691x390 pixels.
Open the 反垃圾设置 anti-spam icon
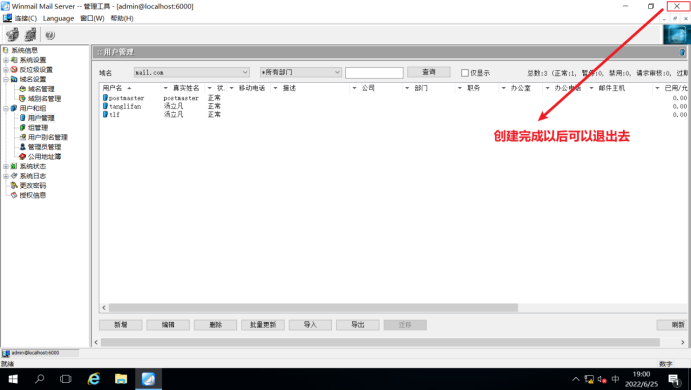pos(14,70)
